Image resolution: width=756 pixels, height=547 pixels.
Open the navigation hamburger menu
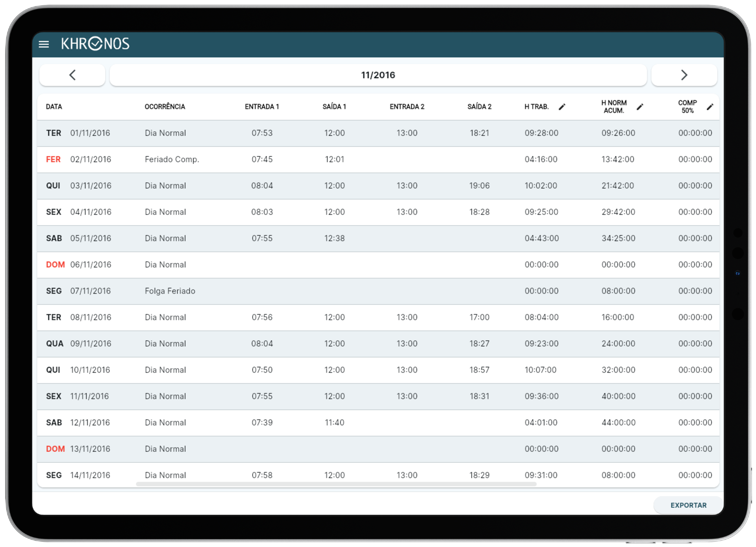tap(44, 44)
